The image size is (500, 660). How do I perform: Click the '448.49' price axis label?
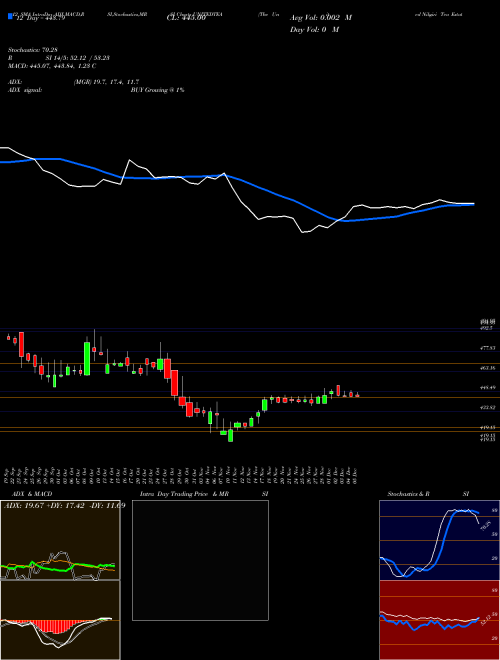pyautogui.click(x=487, y=388)
